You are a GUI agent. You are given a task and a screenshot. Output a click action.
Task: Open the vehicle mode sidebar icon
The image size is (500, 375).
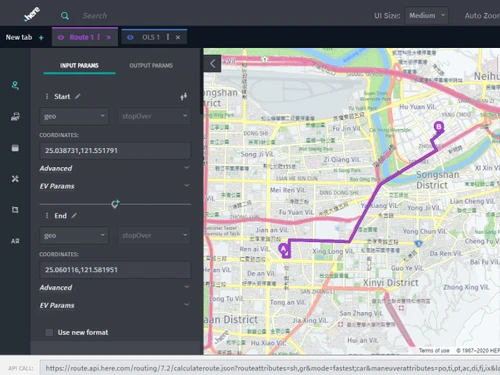coord(15,116)
